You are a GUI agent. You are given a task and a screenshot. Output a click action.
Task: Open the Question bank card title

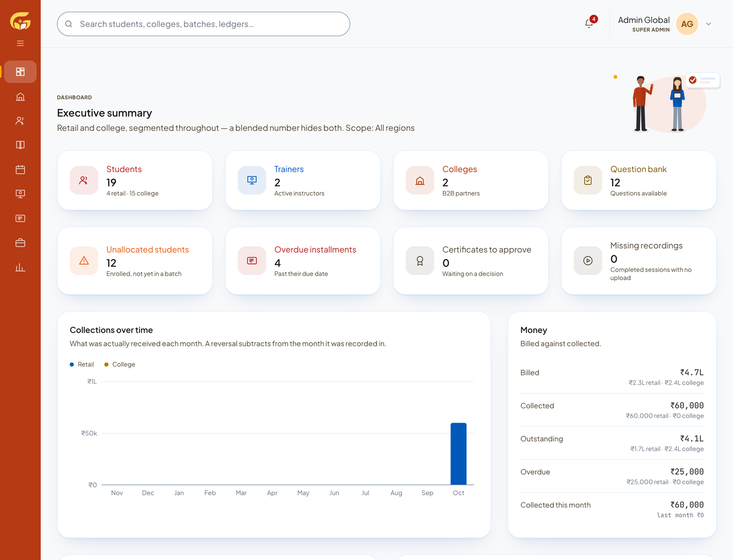point(638,169)
